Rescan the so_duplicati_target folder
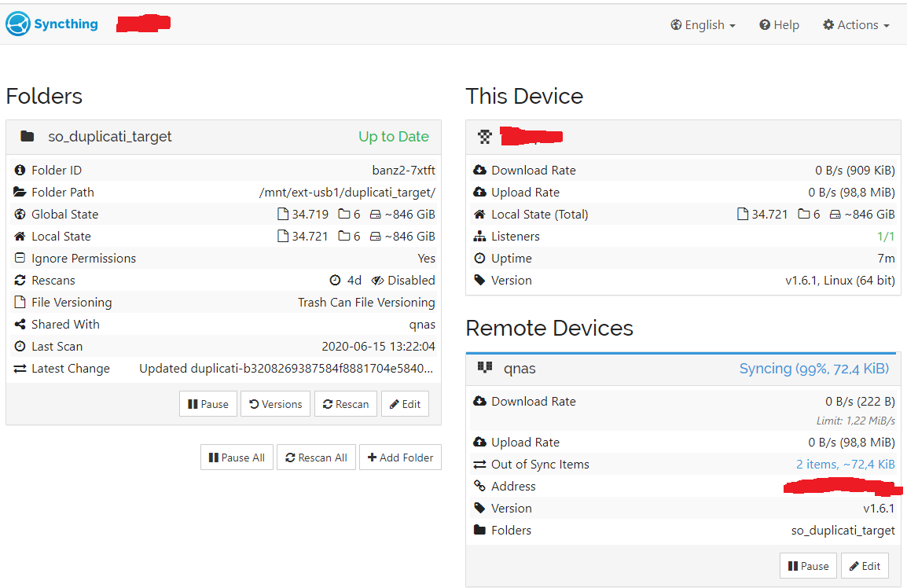This screenshot has width=907, height=588. (x=346, y=404)
